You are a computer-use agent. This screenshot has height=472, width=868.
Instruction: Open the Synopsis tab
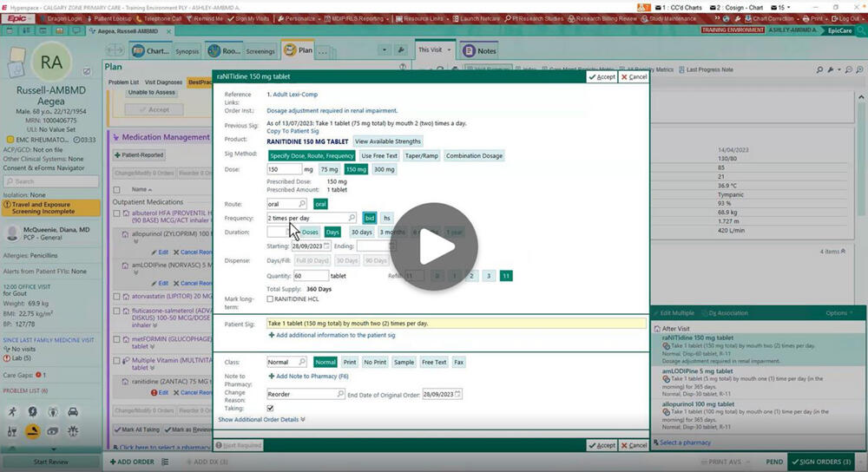click(x=187, y=51)
